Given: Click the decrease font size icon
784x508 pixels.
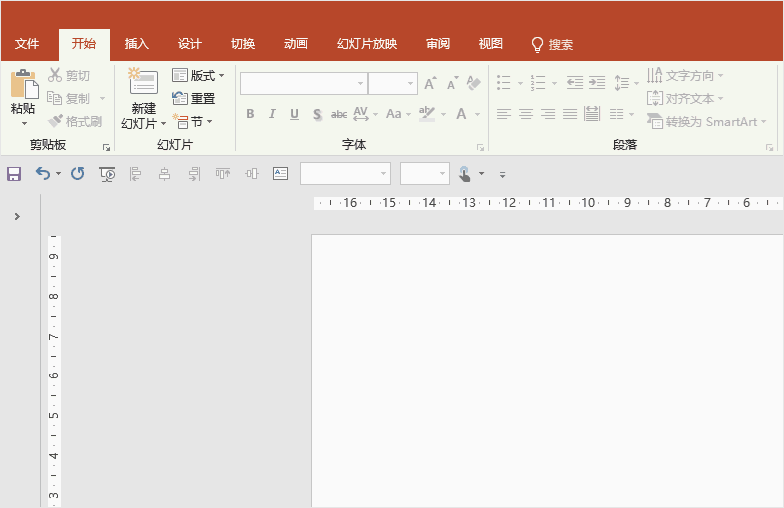Looking at the screenshot, I should [452, 84].
